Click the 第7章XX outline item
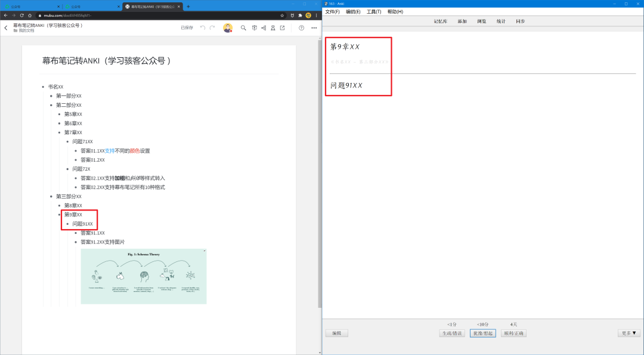 pos(73,132)
